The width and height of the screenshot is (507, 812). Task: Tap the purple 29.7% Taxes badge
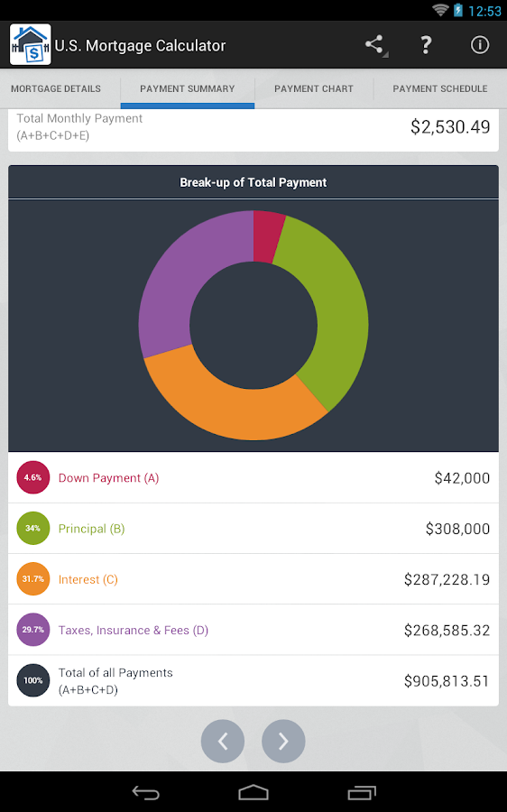coord(33,630)
